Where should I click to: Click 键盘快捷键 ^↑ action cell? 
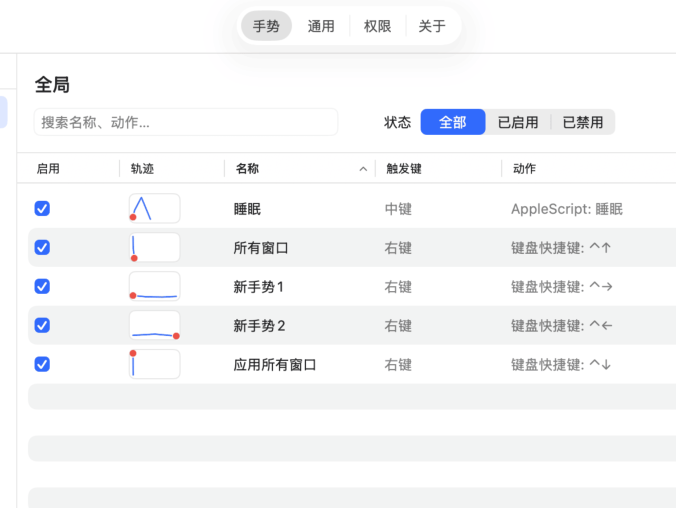[561, 248]
